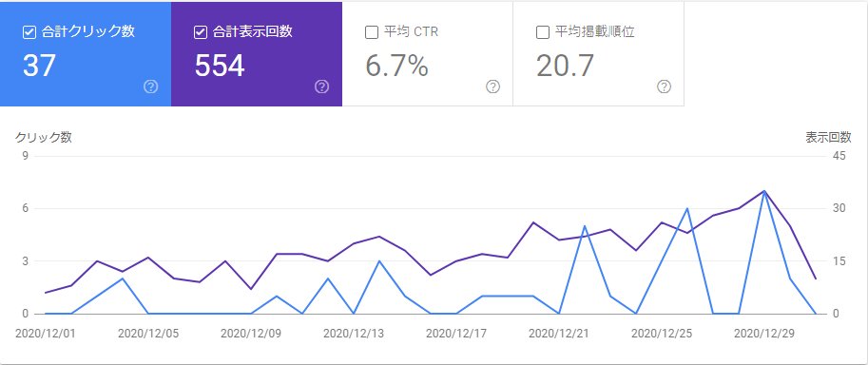Screen dimensions: 868x365
Task: Click the blue clicks peak near 2020/12/29
Action: (764, 191)
